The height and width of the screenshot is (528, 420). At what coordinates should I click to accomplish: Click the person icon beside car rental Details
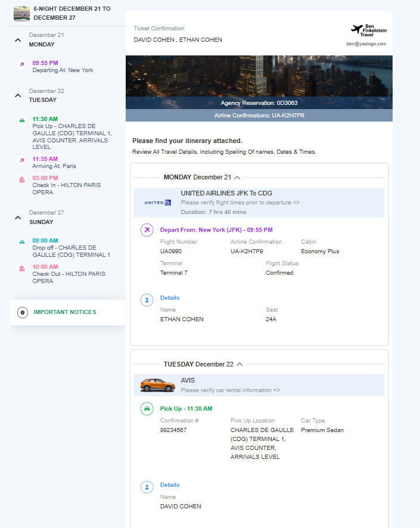[x=147, y=487]
